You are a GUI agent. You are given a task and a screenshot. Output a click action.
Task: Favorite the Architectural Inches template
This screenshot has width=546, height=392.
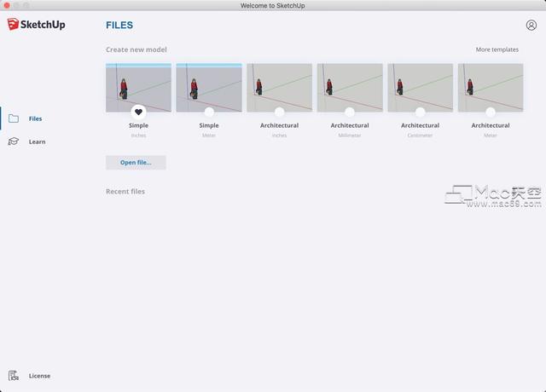(279, 112)
